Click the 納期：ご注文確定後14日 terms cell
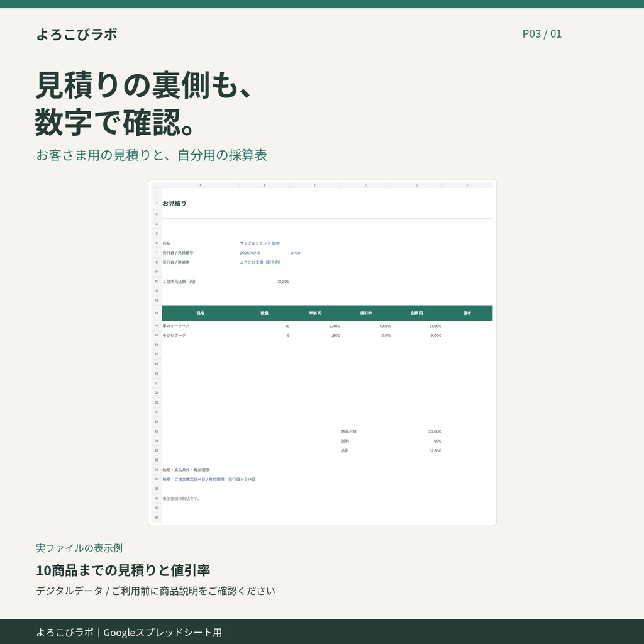This screenshot has width=644, height=644. (209, 479)
